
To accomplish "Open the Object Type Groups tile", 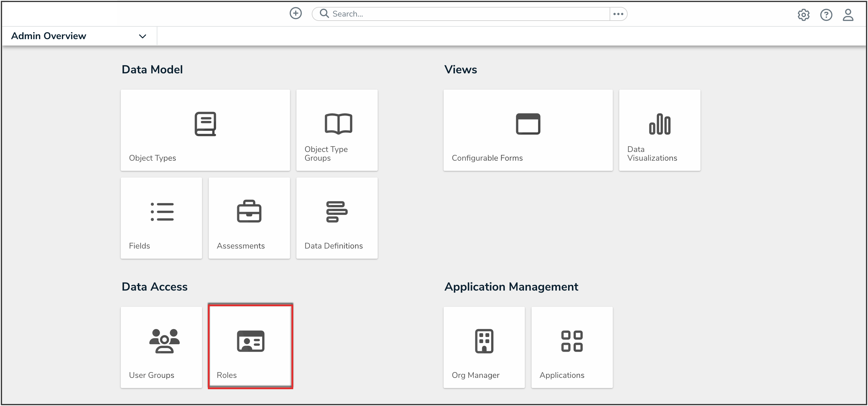I will click(x=337, y=130).
